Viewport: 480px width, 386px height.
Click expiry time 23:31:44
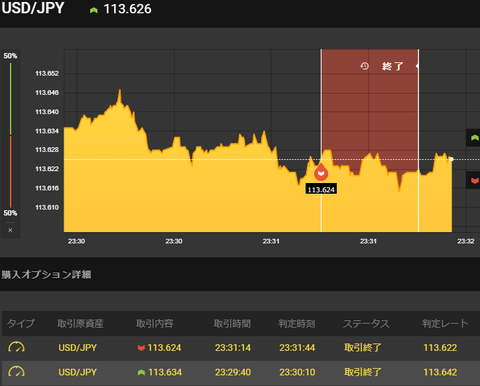pos(297,348)
